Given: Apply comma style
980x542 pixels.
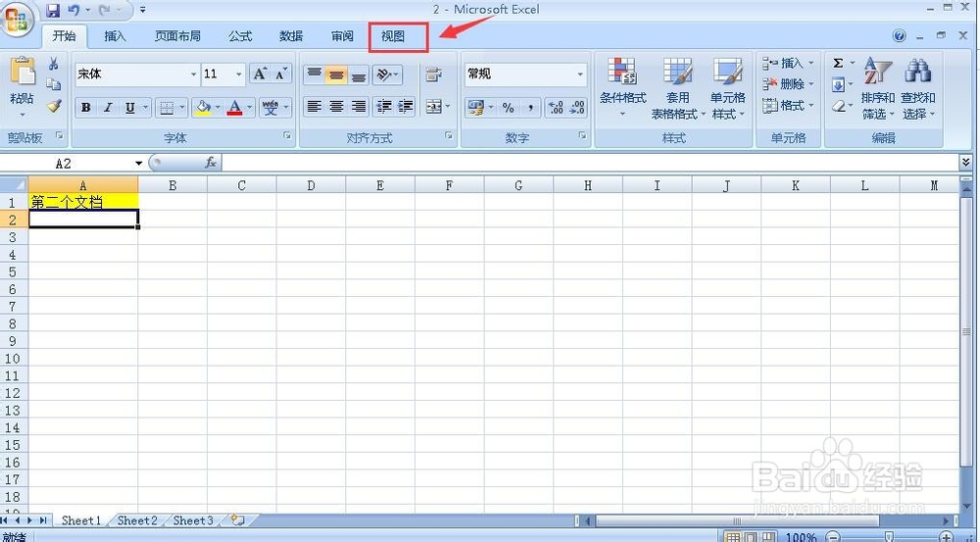Looking at the screenshot, I should (530, 108).
